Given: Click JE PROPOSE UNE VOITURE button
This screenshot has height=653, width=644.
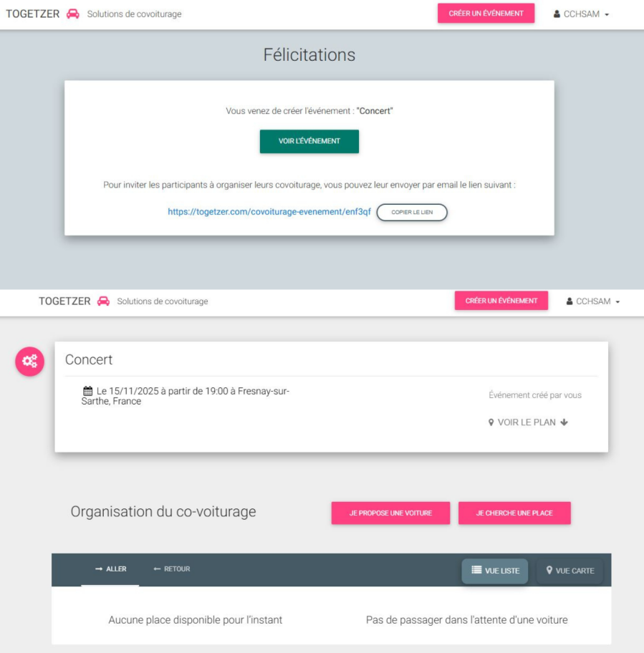Looking at the screenshot, I should point(390,513).
